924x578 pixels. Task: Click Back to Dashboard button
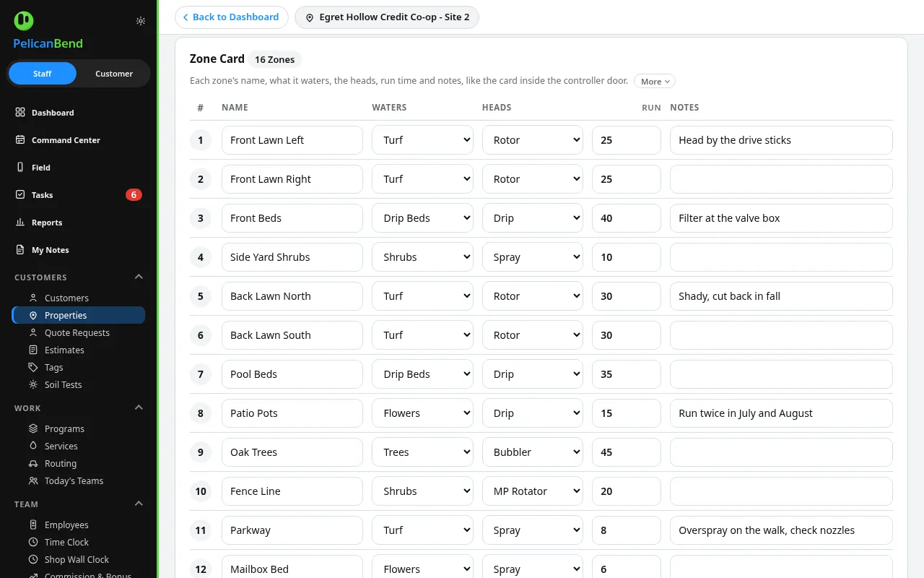coord(232,17)
